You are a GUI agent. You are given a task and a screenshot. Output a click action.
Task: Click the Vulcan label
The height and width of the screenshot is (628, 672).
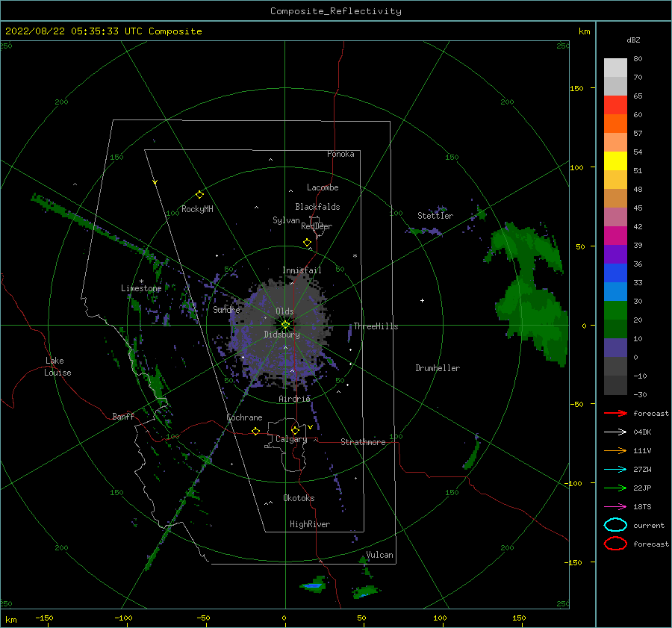(380, 555)
